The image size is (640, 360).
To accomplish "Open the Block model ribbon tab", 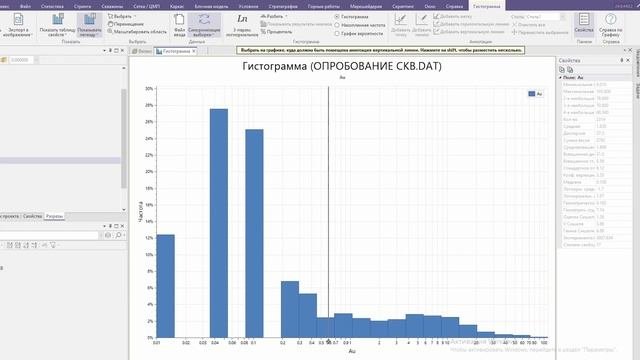I will coord(211,6).
